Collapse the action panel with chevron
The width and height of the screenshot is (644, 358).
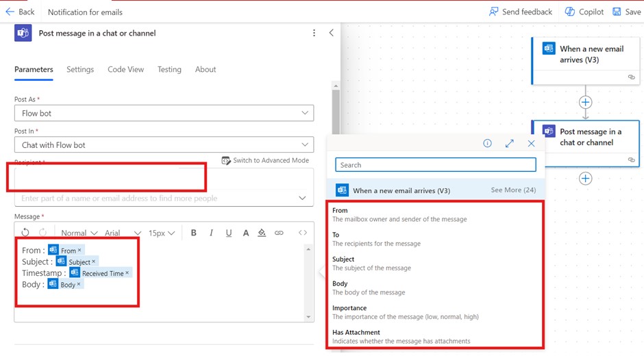[x=331, y=33]
